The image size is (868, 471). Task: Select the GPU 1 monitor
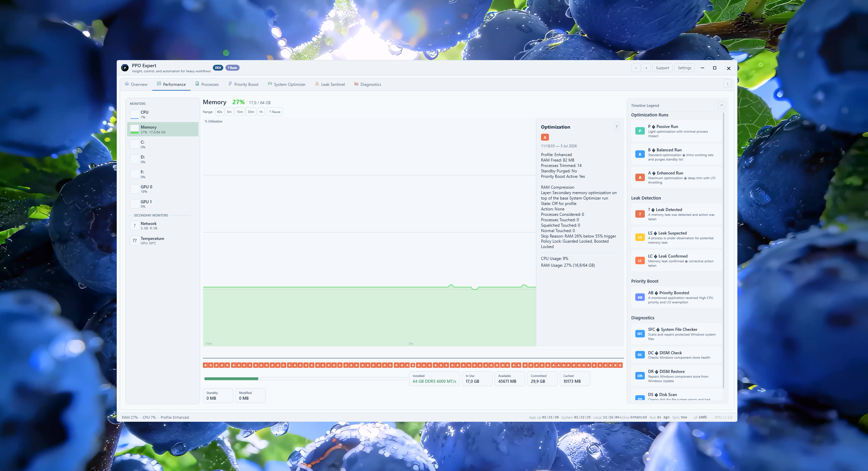[x=163, y=204]
